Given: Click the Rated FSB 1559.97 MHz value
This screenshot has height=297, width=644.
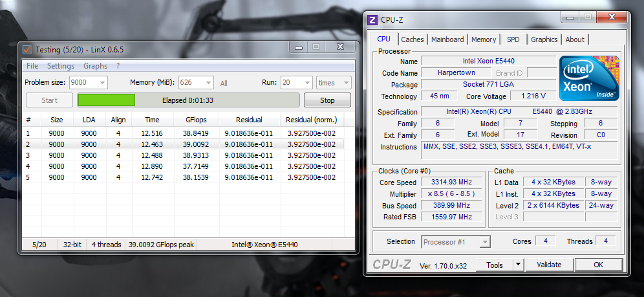Looking at the screenshot, I should click(x=451, y=217).
